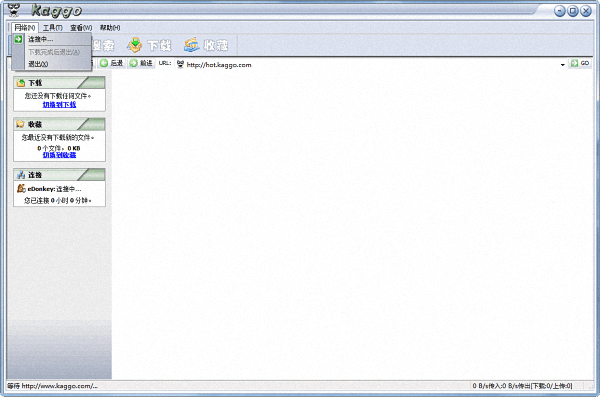Expand the URL address dropdown arrow

pyautogui.click(x=562, y=65)
